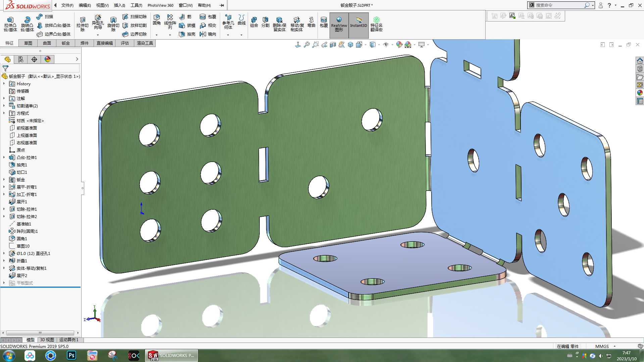Select the 阵列(圆周)1 feature

tap(27, 231)
